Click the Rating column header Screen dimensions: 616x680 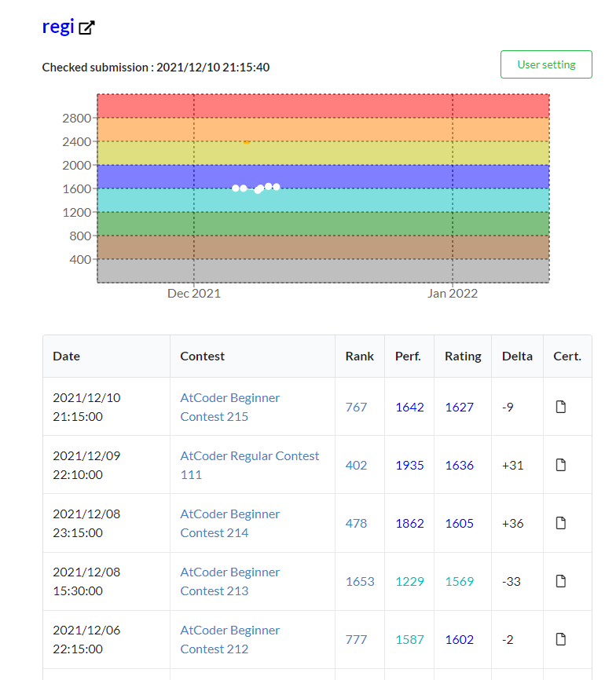coord(464,356)
